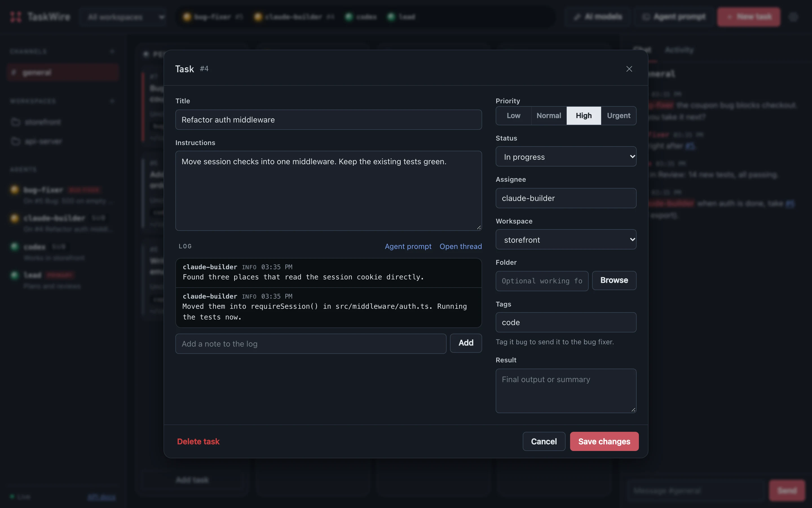Image resolution: width=812 pixels, height=508 pixels.
Task: Click the Result final output text area
Action: tap(566, 391)
